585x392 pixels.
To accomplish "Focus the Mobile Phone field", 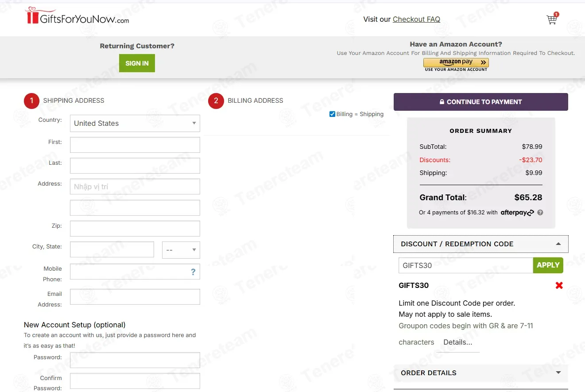I will [x=135, y=272].
